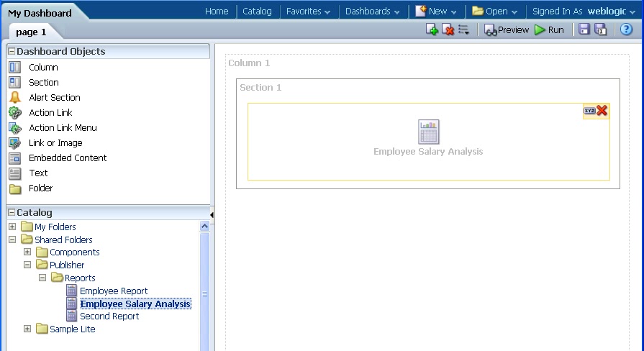Viewport: 644px width, 351px height.
Task: Open the dashboard Tools menu icon
Action: coord(463,29)
